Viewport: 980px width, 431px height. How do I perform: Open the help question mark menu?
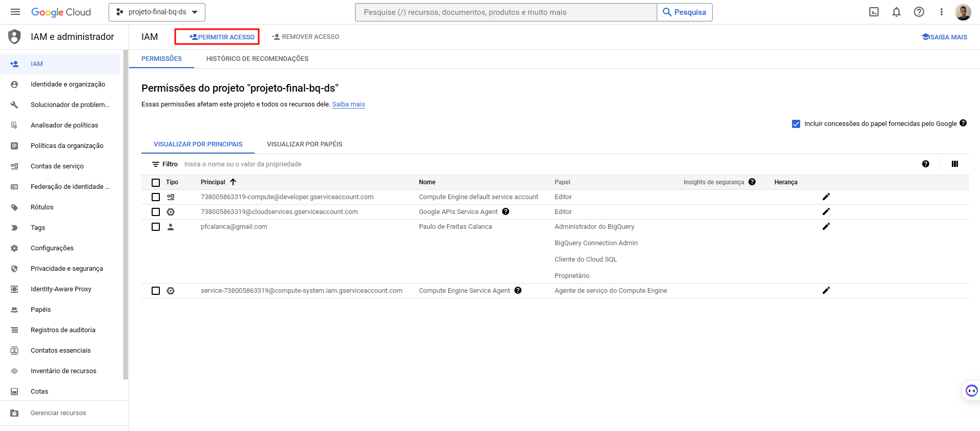(x=919, y=12)
